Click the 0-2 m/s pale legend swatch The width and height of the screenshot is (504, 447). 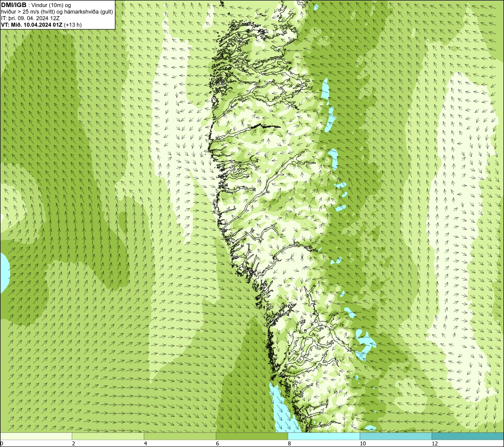[x=36, y=436]
